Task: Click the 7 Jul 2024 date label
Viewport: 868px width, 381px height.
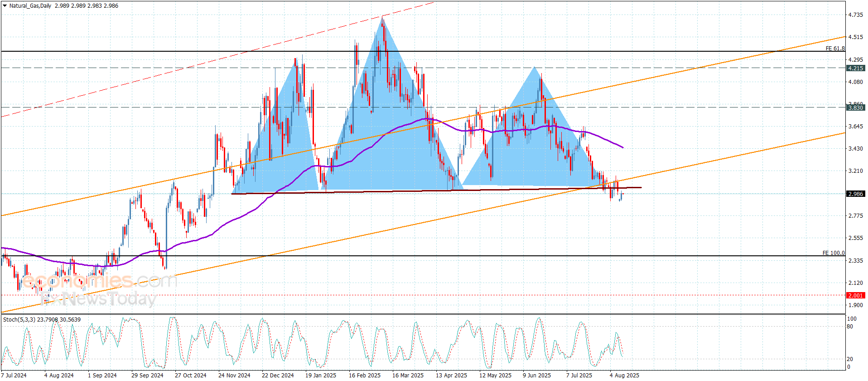Action: pos(14,375)
